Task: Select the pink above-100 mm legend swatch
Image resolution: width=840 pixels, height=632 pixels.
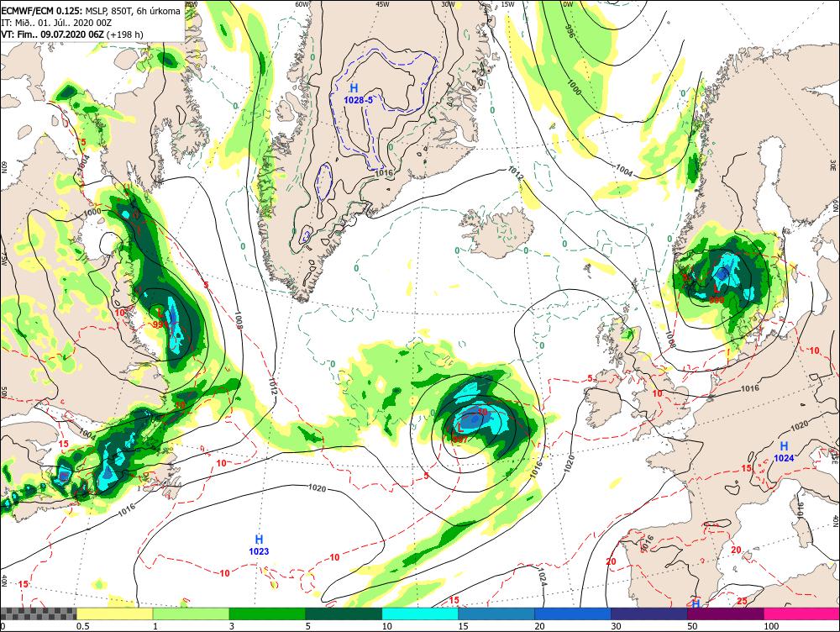Action: click(x=801, y=614)
